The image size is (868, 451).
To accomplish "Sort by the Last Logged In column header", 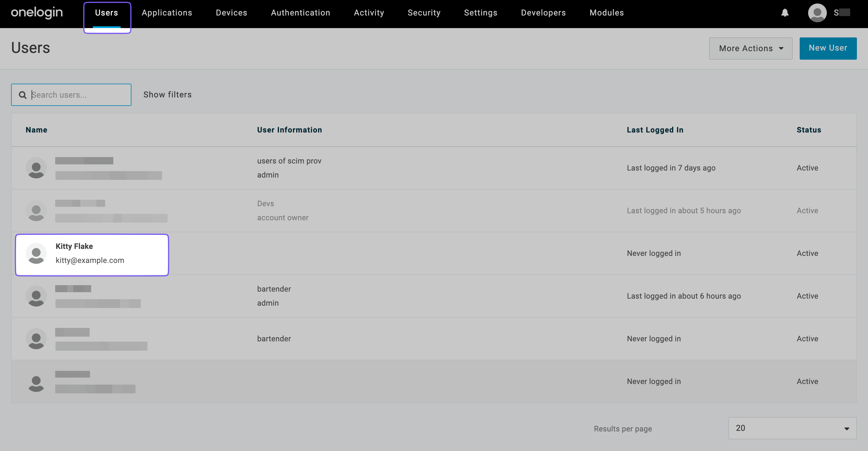I will [x=655, y=130].
